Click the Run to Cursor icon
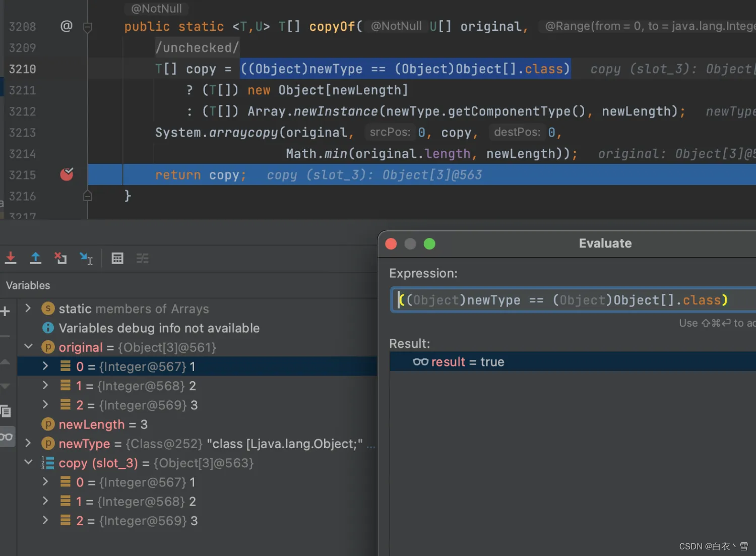Viewport: 756px width, 556px height. (86, 258)
